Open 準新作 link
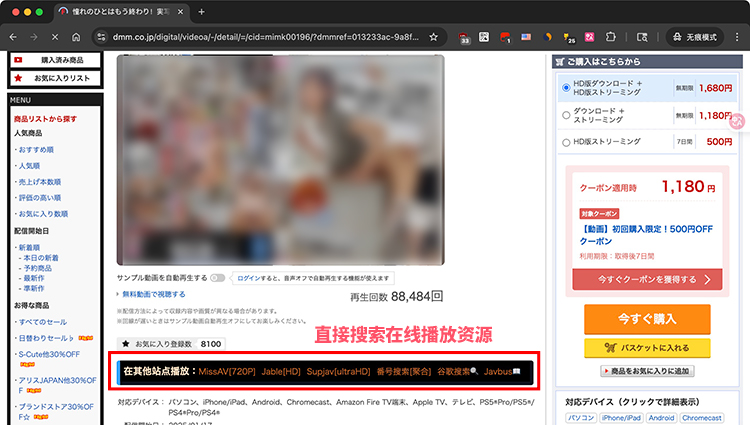 point(34,288)
